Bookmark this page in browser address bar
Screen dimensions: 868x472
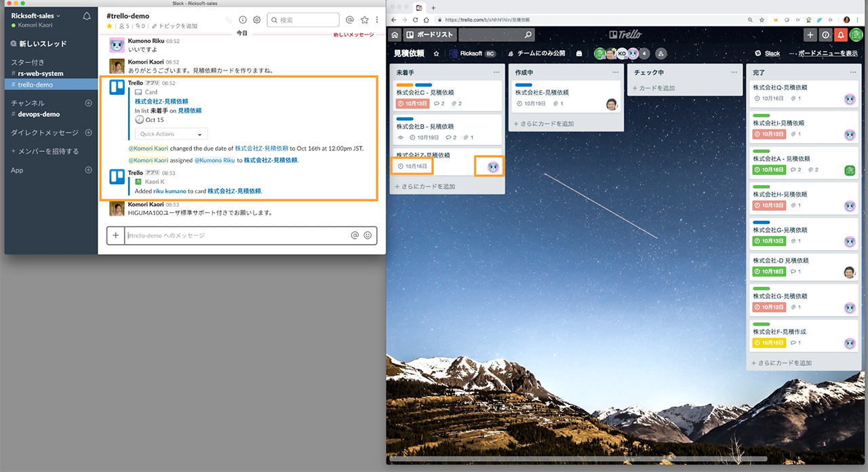pyautogui.click(x=762, y=20)
